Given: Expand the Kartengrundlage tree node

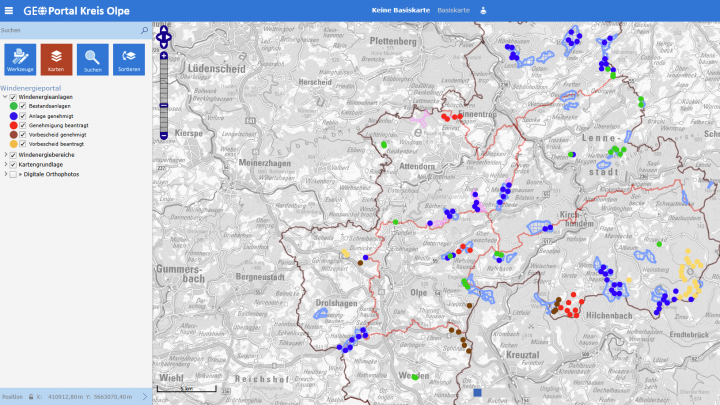Looking at the screenshot, I should [x=5, y=164].
